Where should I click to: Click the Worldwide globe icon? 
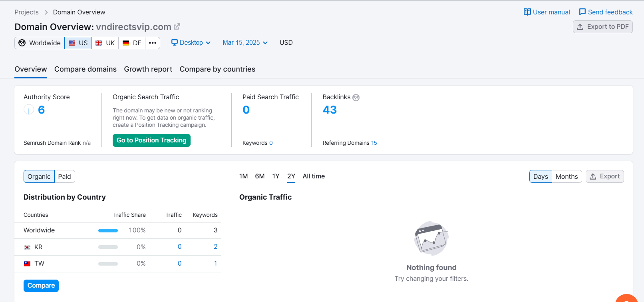click(22, 43)
